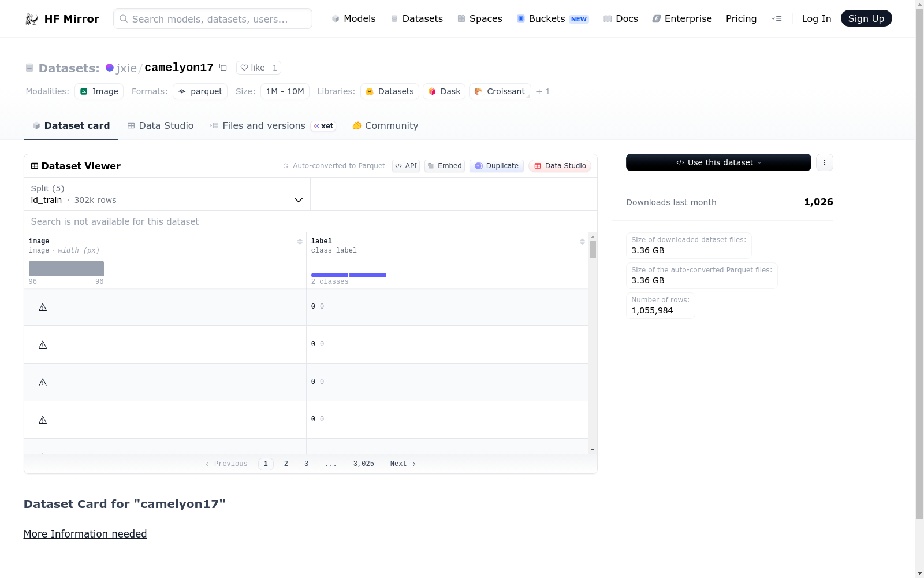The image size is (924, 578).
Task: Click the API button in viewer
Action: (x=406, y=166)
